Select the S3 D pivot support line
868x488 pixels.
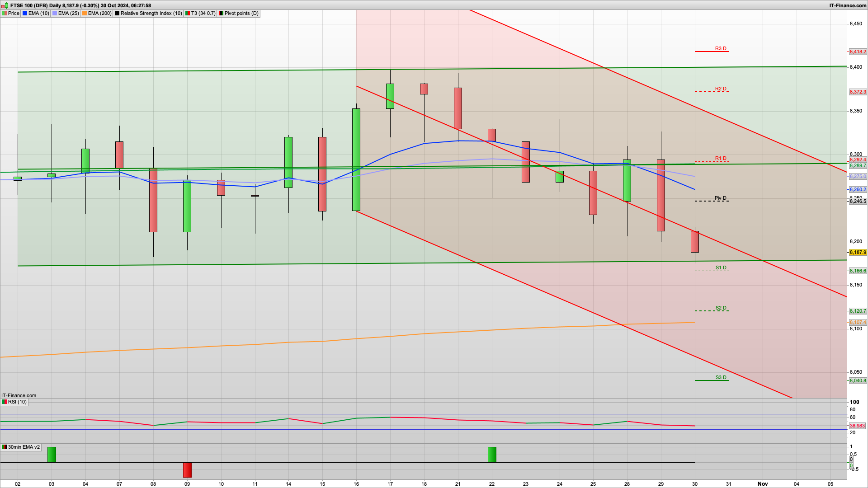pyautogui.click(x=711, y=380)
